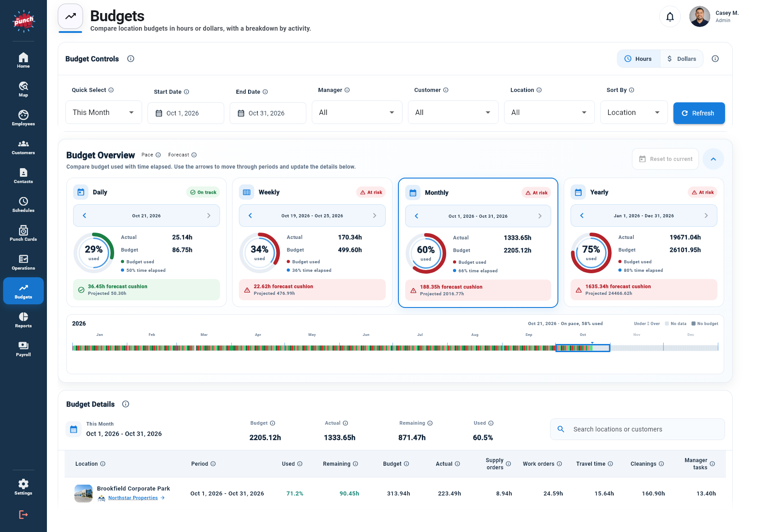Image resolution: width=758 pixels, height=532 pixels.
Task: Open Schedules in the sidebar
Action: 23,205
